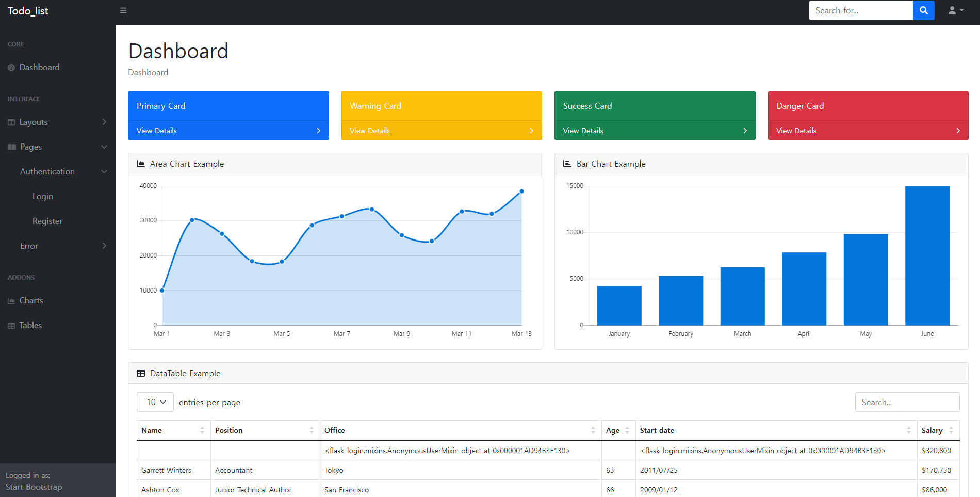Screen dimensions: 980x497
Task: Sort table by Age column arrows
Action: (627, 430)
